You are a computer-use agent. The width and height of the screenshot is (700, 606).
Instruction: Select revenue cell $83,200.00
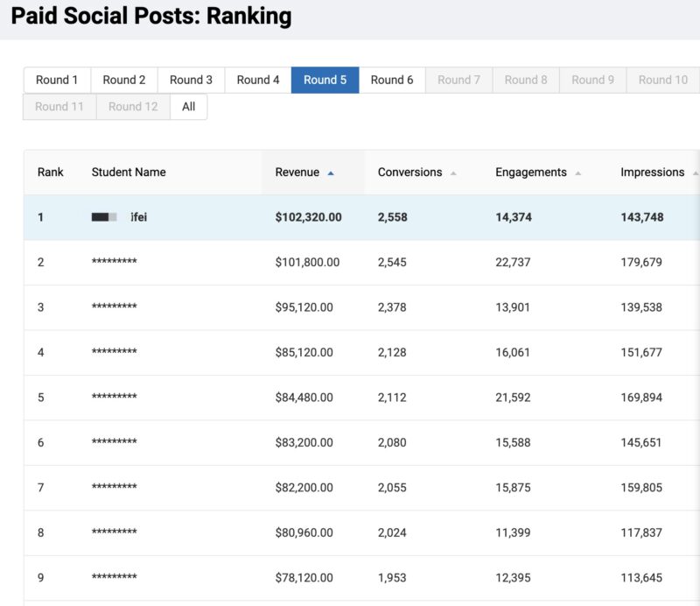[304, 443]
